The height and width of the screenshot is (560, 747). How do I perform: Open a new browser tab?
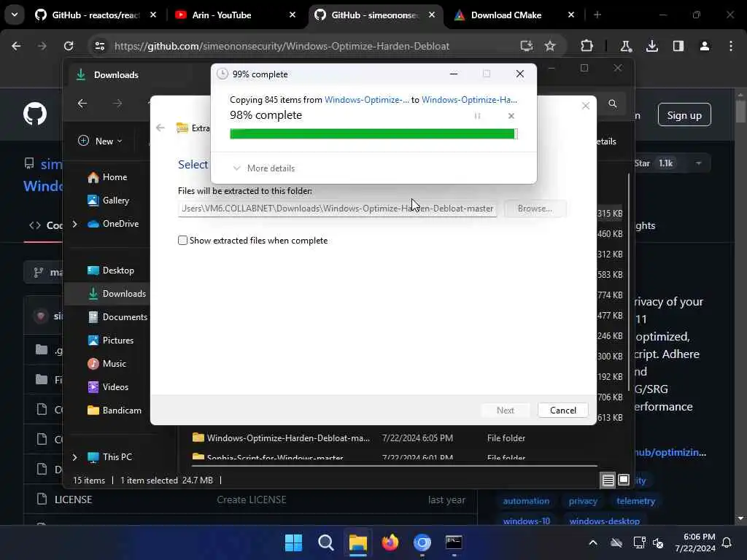pyautogui.click(x=597, y=15)
